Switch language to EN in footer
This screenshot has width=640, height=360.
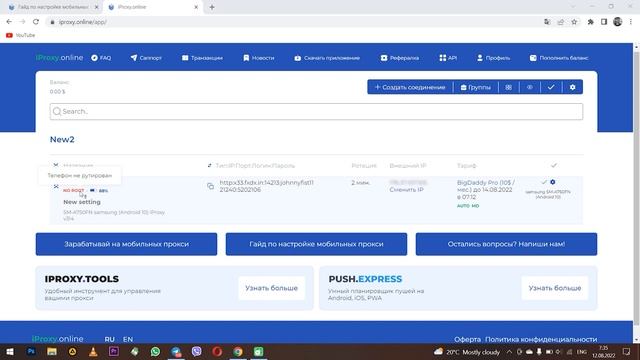(x=128, y=339)
